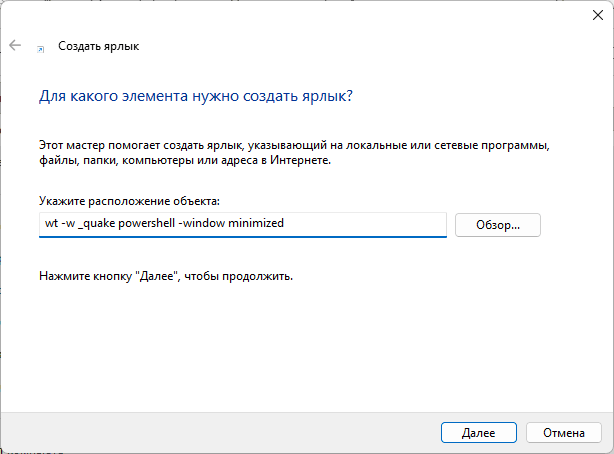
Task: Click the back arrow icon
Action: click(x=15, y=46)
